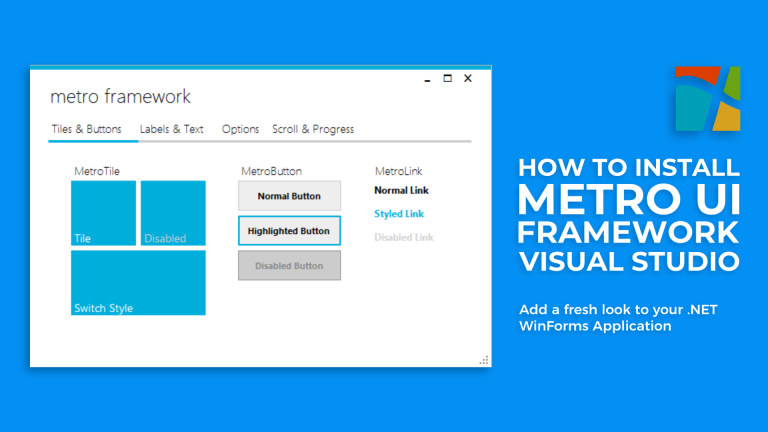Switch to the Labels & Text tab
This screenshot has width=768, height=432.
pyautogui.click(x=171, y=129)
